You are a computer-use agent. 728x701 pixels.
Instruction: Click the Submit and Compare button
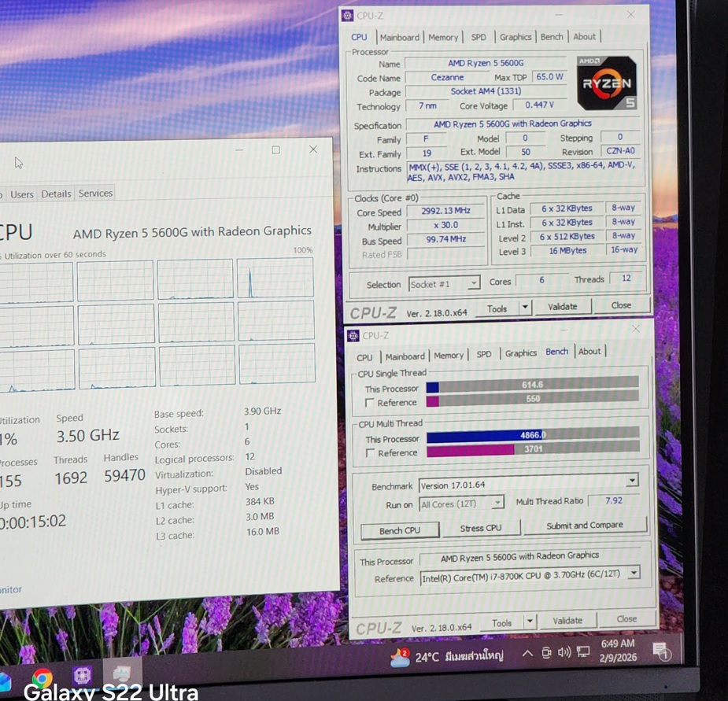pyautogui.click(x=584, y=525)
